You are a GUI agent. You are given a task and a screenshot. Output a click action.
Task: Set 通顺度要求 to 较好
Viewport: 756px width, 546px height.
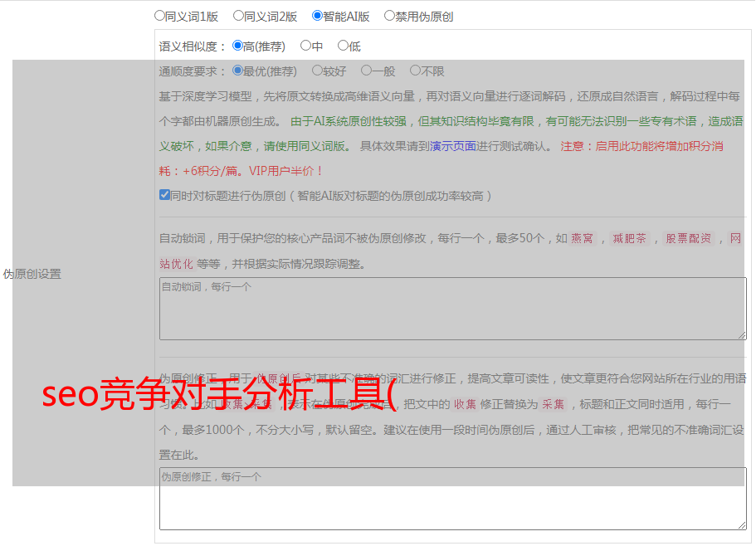tap(317, 71)
